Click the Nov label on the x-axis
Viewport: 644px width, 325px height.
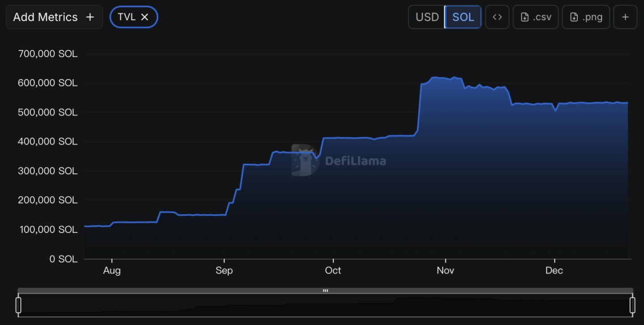pyautogui.click(x=445, y=270)
